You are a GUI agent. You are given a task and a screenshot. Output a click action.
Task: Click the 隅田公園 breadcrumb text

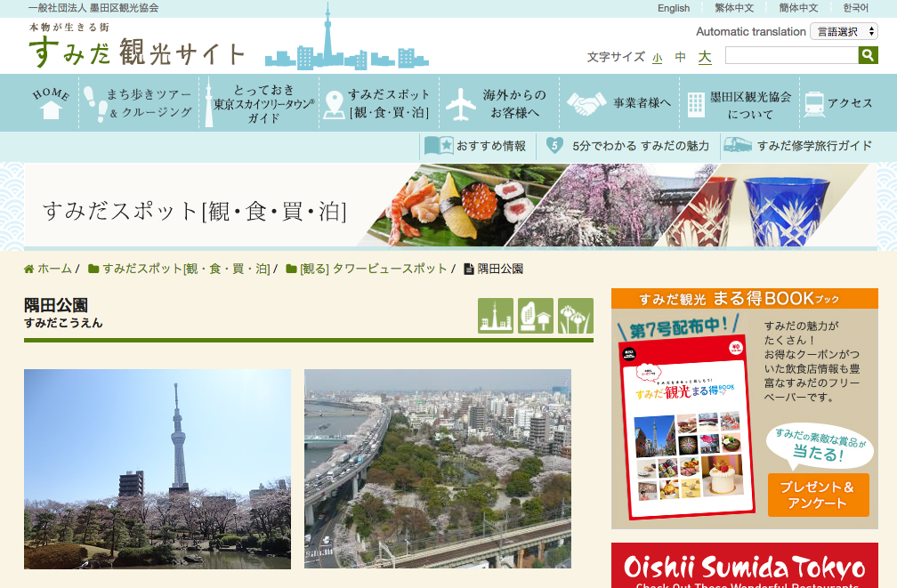[x=500, y=269]
